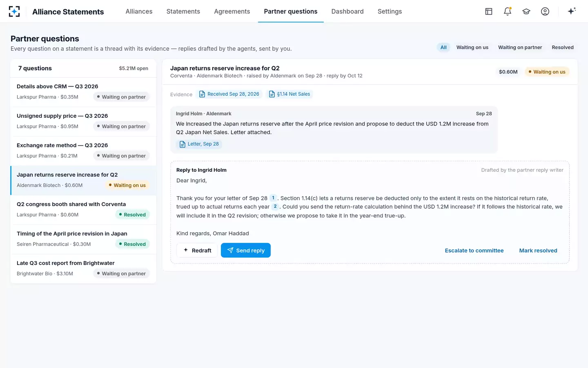Click citation marker 2 in the reply
Viewport: 588px width, 368px height.
275,206
